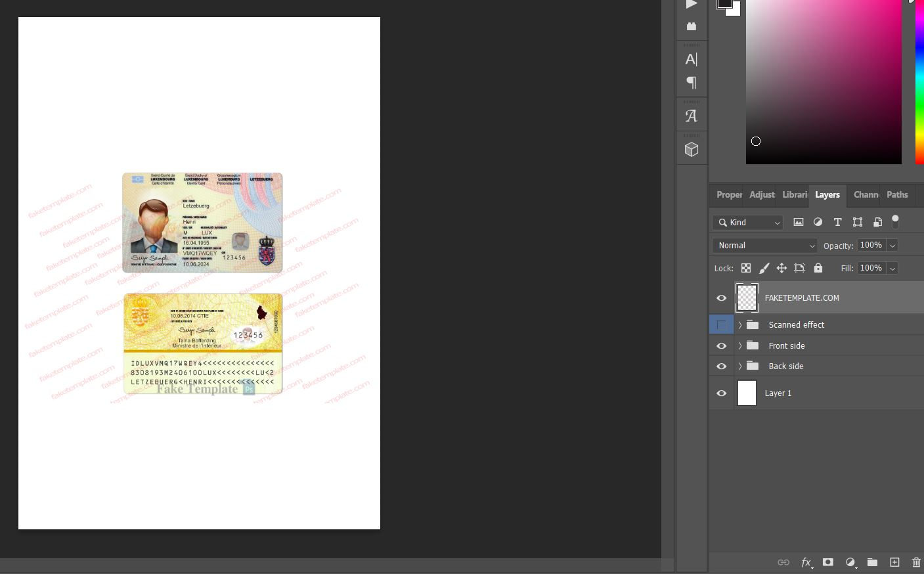The width and height of the screenshot is (924, 574).
Task: Open the blend mode dropdown showing Normal
Action: 764,245
